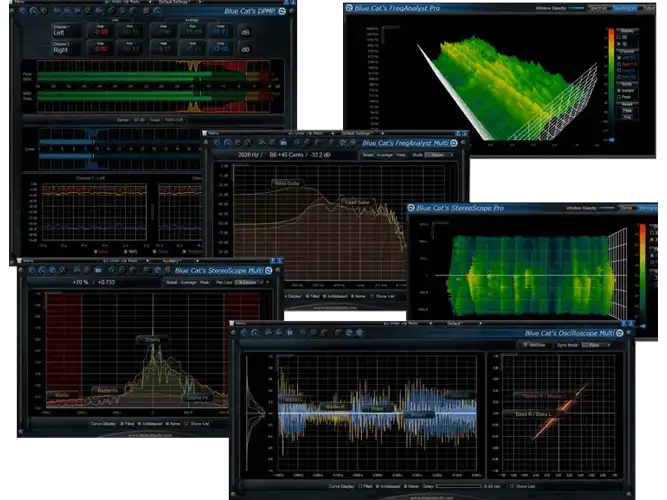Click Delay slider in Oscilloscope Multi
This screenshot has width=667, height=500.
tap(459, 486)
